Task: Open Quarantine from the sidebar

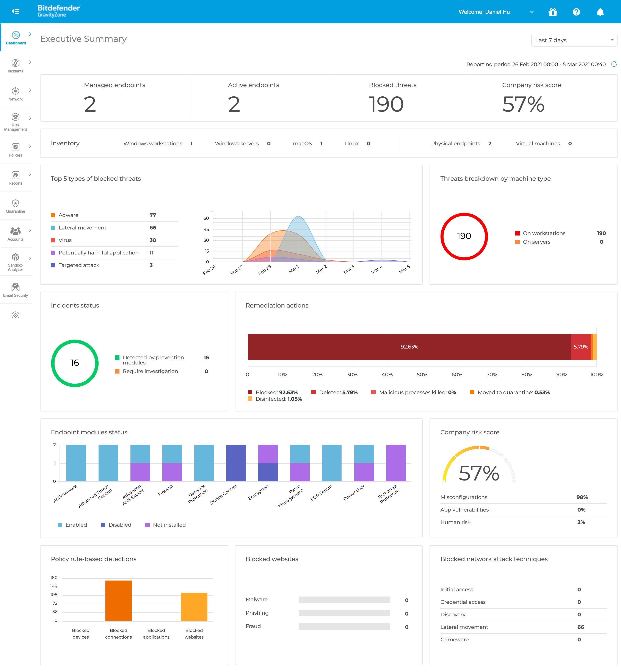Action: click(16, 206)
